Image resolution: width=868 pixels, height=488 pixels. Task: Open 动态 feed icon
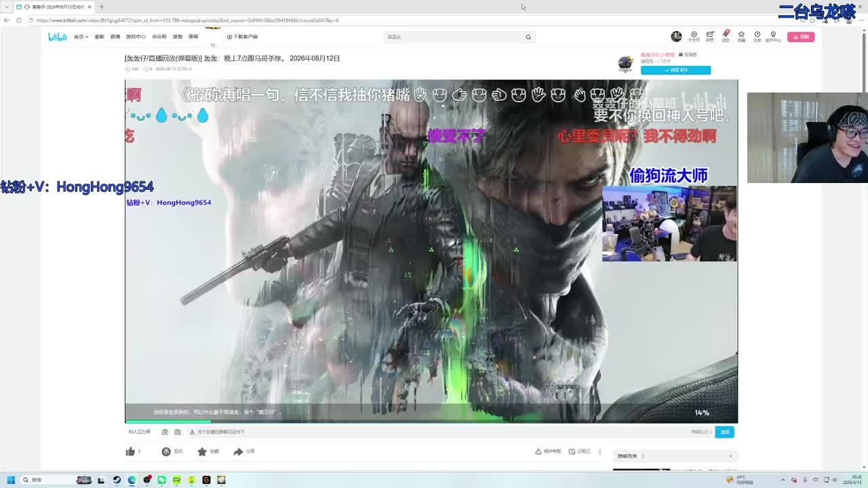(726, 37)
